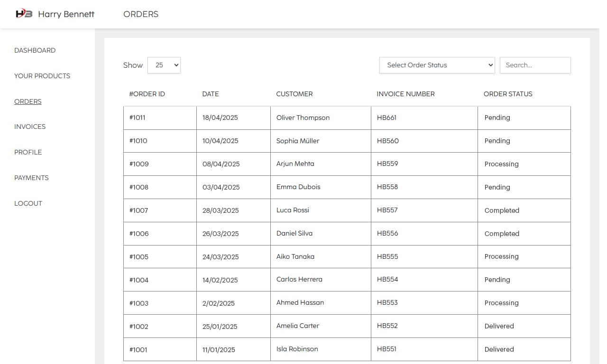
Task: Click the Logout link
Action: pyautogui.click(x=28, y=203)
